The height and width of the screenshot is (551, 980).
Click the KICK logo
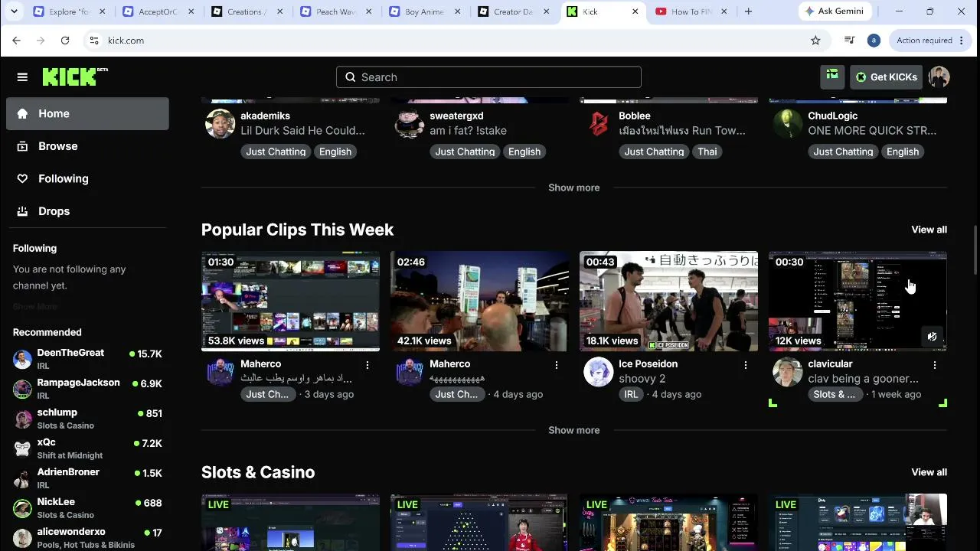pyautogui.click(x=75, y=77)
